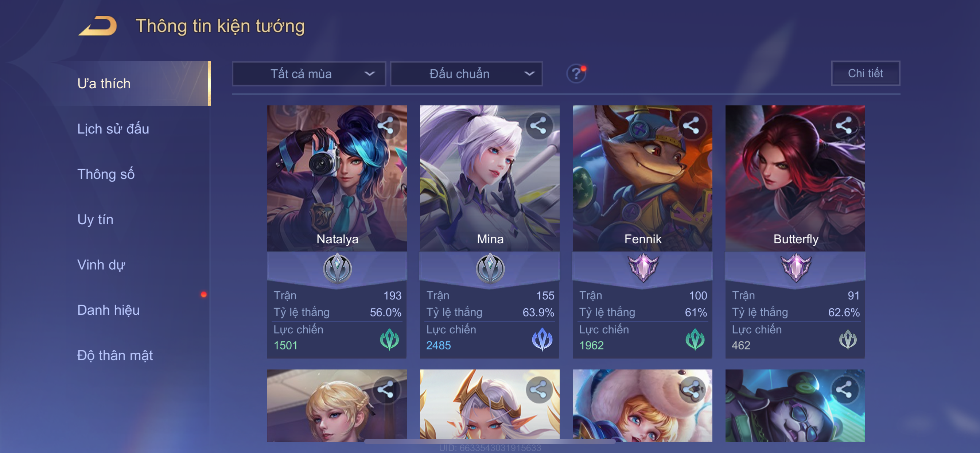Select the Danh hiệu tab

pyautogui.click(x=108, y=310)
